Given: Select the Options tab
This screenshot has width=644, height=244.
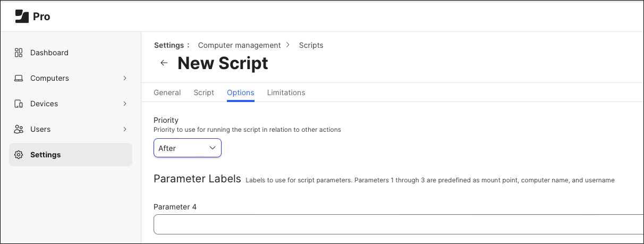Looking at the screenshot, I should pos(240,92).
